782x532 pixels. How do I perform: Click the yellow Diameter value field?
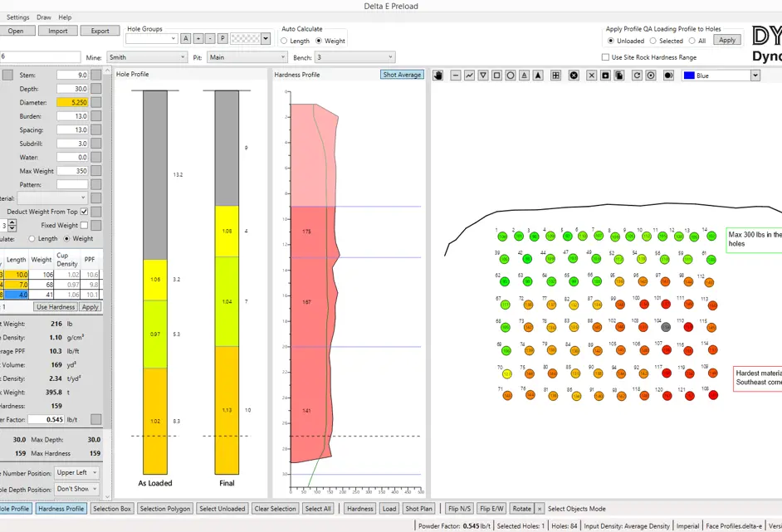point(71,102)
